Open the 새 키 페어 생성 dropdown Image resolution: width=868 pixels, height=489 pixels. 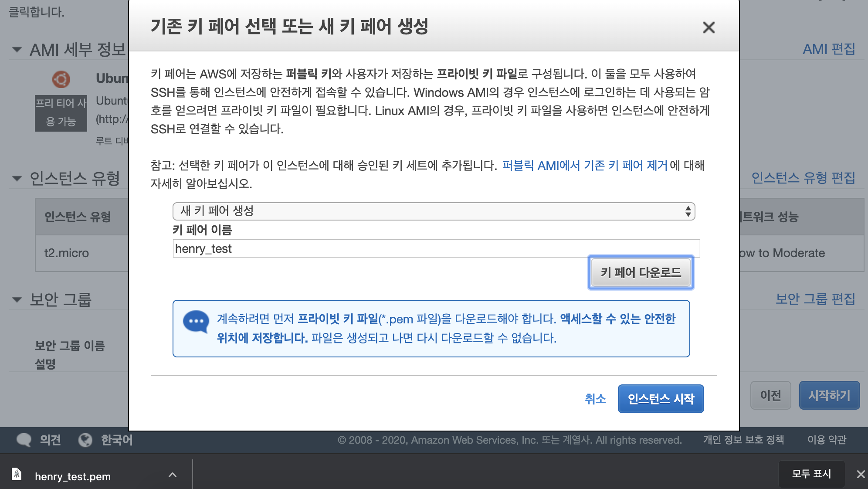[434, 211]
